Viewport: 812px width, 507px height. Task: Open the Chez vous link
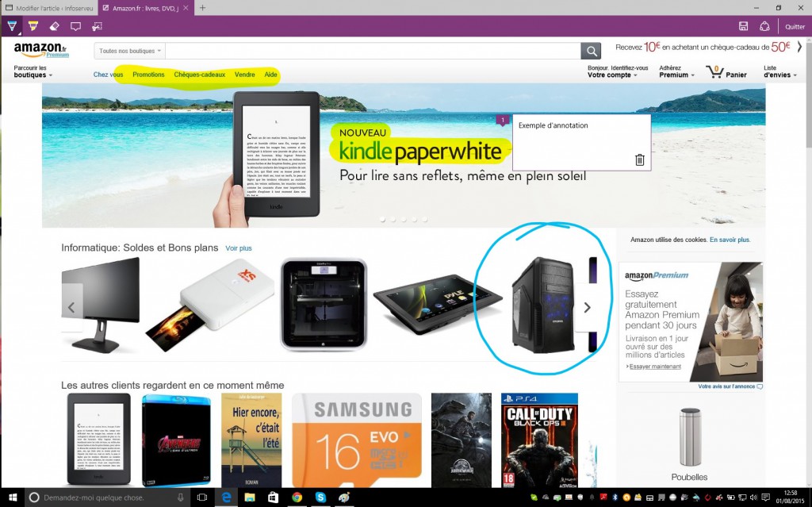tap(108, 75)
